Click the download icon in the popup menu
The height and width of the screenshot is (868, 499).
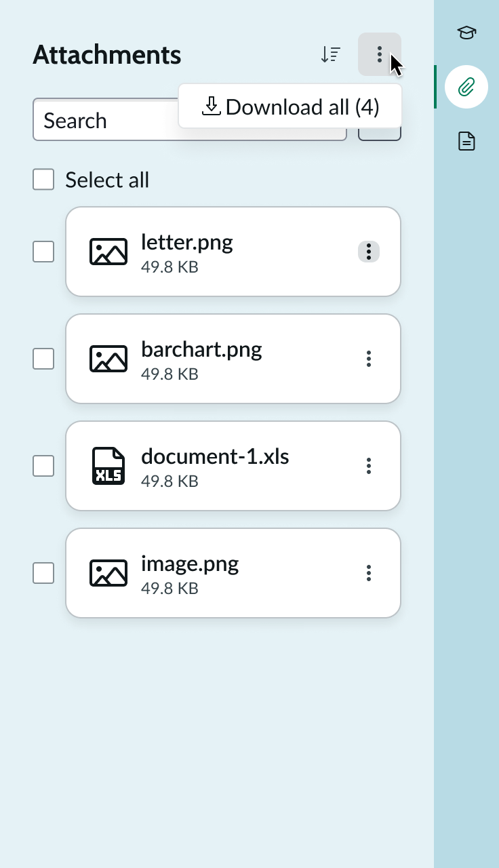pyautogui.click(x=212, y=106)
